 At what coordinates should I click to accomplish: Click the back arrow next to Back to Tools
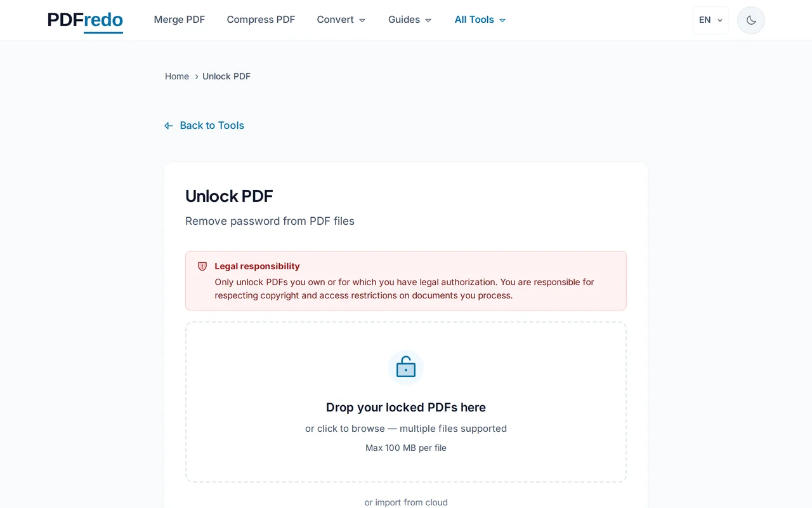[168, 125]
